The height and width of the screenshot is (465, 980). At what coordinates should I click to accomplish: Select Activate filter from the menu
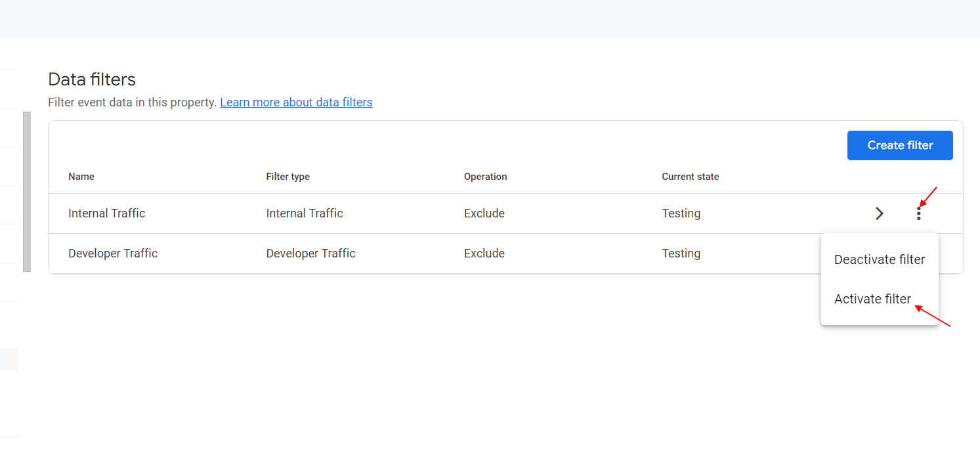click(872, 299)
